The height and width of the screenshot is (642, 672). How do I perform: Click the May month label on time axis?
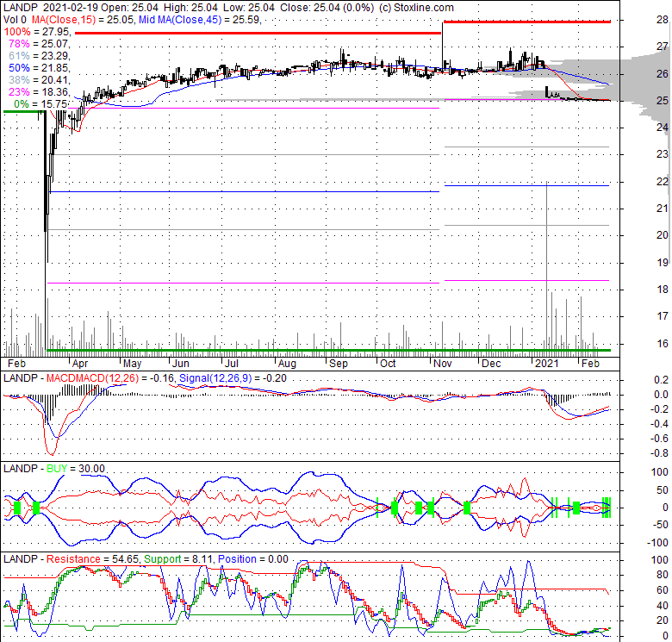pos(132,364)
